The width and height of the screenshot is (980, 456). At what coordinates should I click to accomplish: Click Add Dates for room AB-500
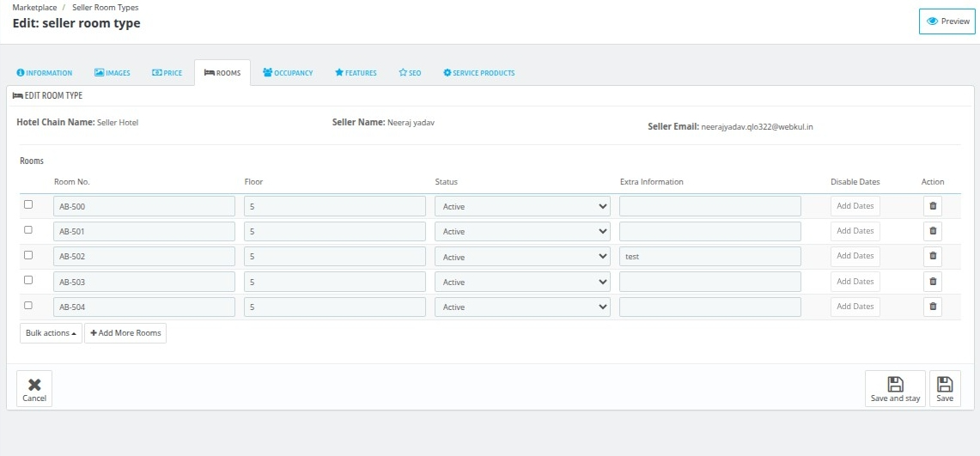tap(855, 205)
